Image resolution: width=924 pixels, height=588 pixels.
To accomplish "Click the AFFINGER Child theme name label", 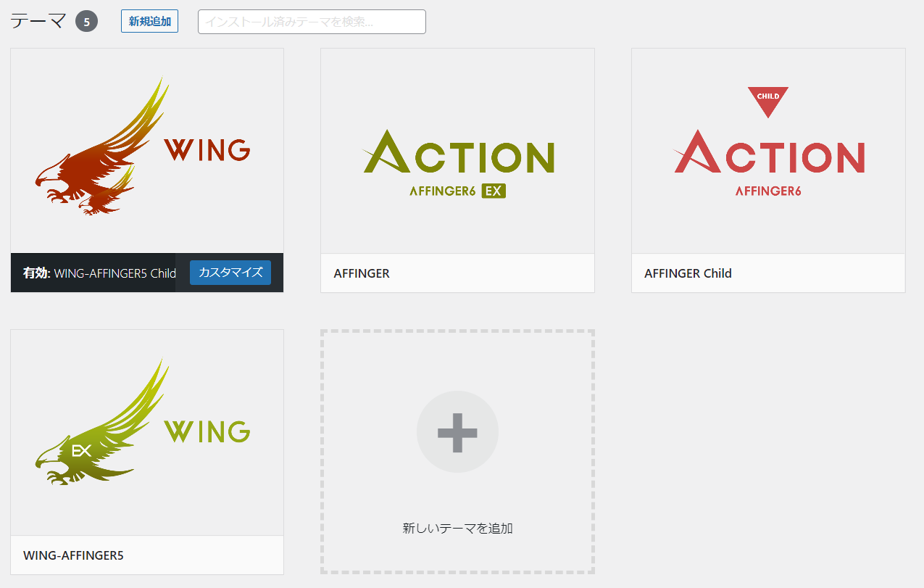I will pyautogui.click(x=687, y=273).
